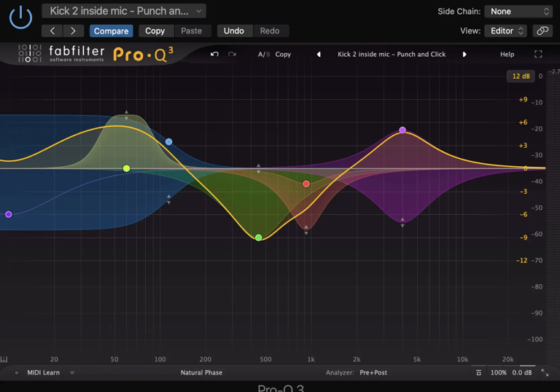Screen dimensions: 560x392
Task: Click the 20k frequency label
Action: click(507, 359)
